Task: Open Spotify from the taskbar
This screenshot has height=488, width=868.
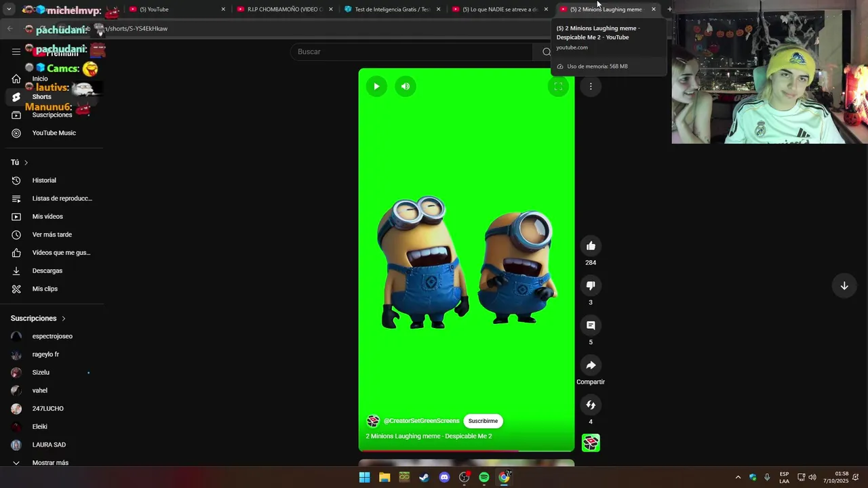Action: pos(484,477)
